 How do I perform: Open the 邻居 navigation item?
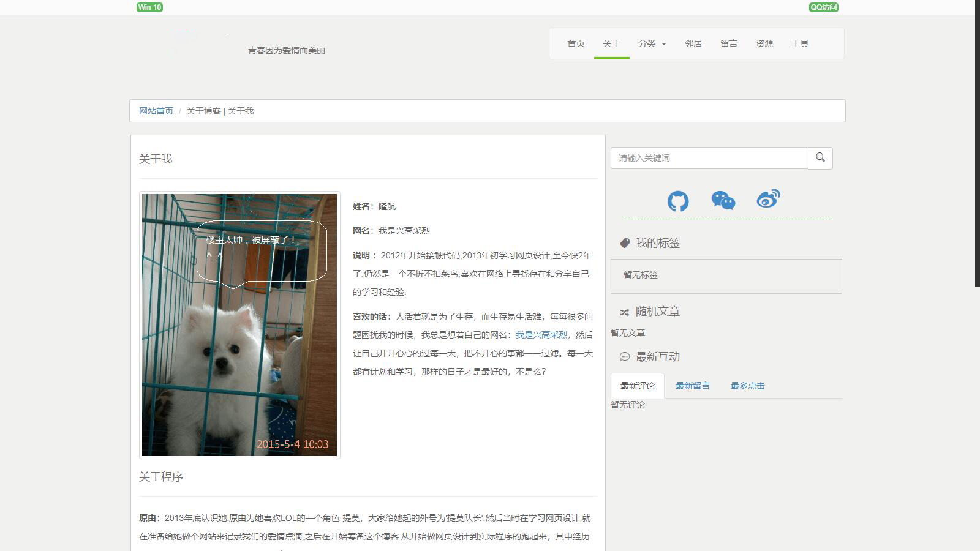coord(693,43)
